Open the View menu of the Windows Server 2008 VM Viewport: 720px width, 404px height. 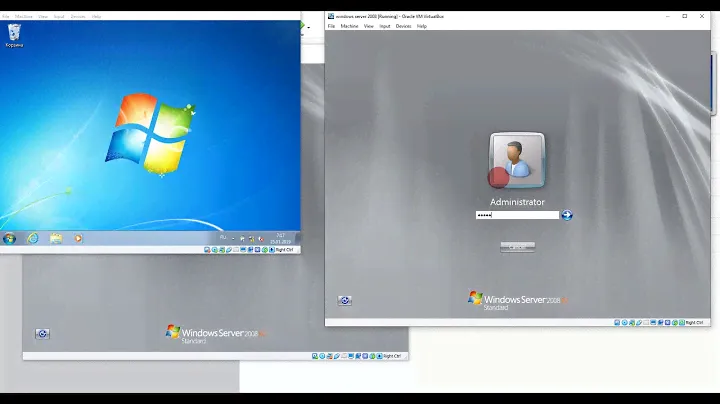click(x=369, y=26)
